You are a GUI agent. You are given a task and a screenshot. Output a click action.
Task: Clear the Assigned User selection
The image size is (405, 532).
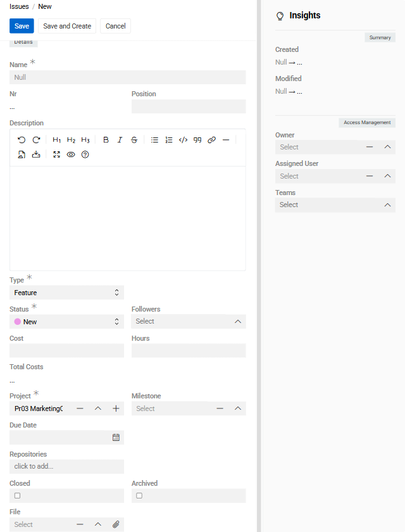click(370, 176)
